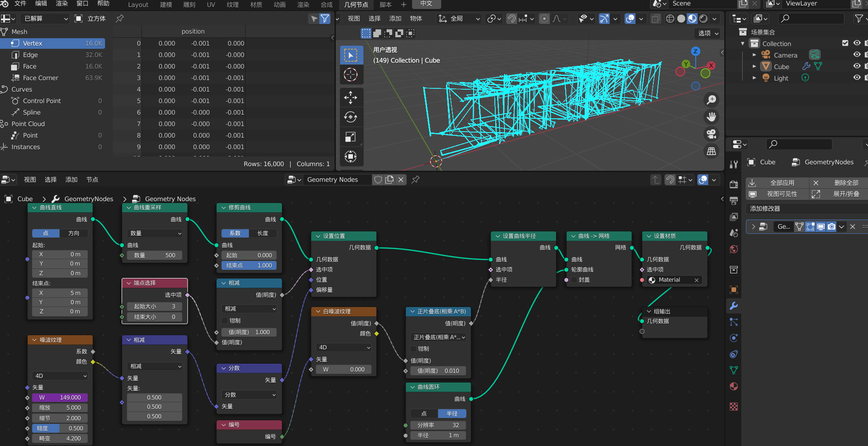Open Render properties tab icon
868x446 pixels.
tap(734, 185)
